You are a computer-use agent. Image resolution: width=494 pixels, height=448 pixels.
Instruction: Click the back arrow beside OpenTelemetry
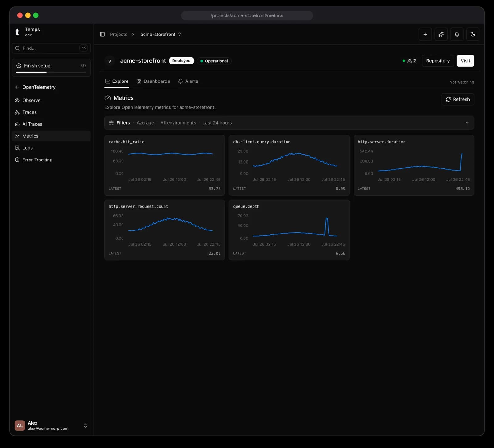tap(17, 87)
